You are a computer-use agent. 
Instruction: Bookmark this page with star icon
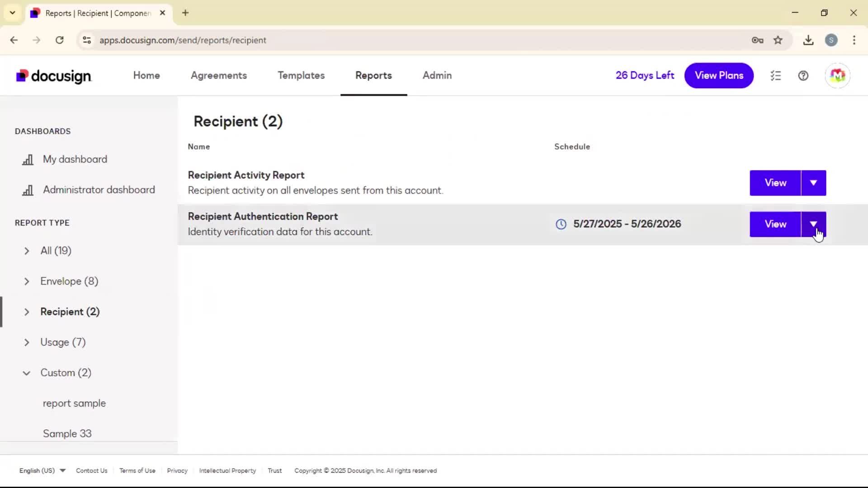click(x=778, y=40)
